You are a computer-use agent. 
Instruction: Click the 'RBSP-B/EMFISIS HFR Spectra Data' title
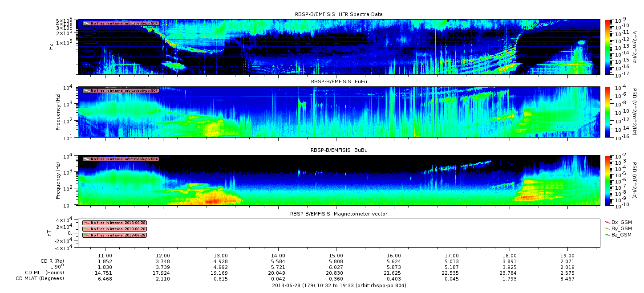point(338,15)
